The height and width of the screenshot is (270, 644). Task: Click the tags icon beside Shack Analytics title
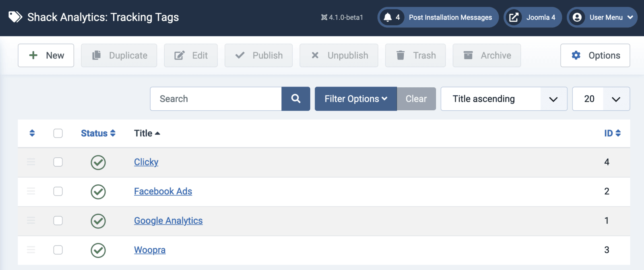pos(15,17)
